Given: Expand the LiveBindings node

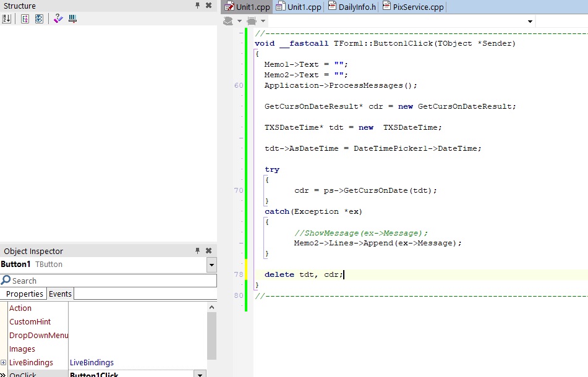Looking at the screenshot, I should (3, 362).
